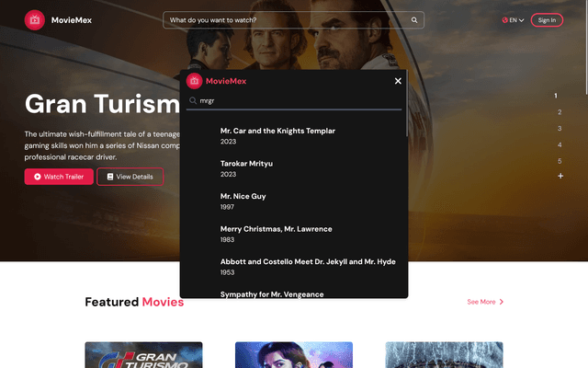Viewport: 588px width, 368px height.
Task: Close the search popup with X
Action: [x=398, y=81]
